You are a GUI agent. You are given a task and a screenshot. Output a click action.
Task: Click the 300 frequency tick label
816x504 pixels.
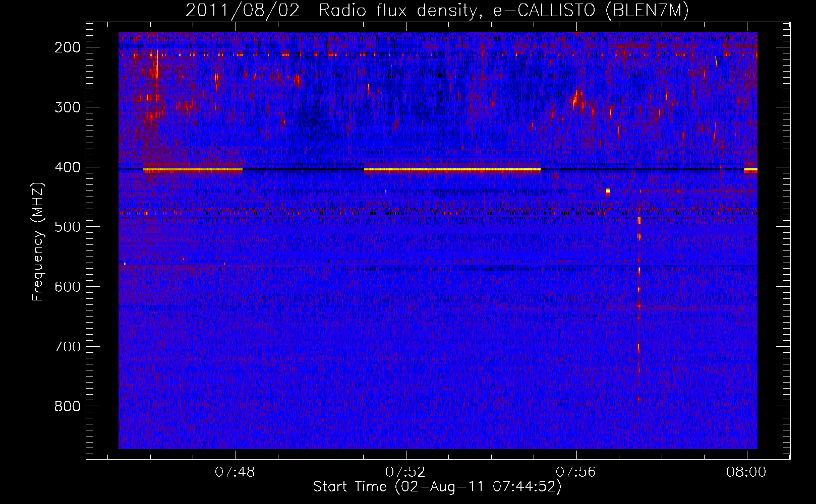68,107
